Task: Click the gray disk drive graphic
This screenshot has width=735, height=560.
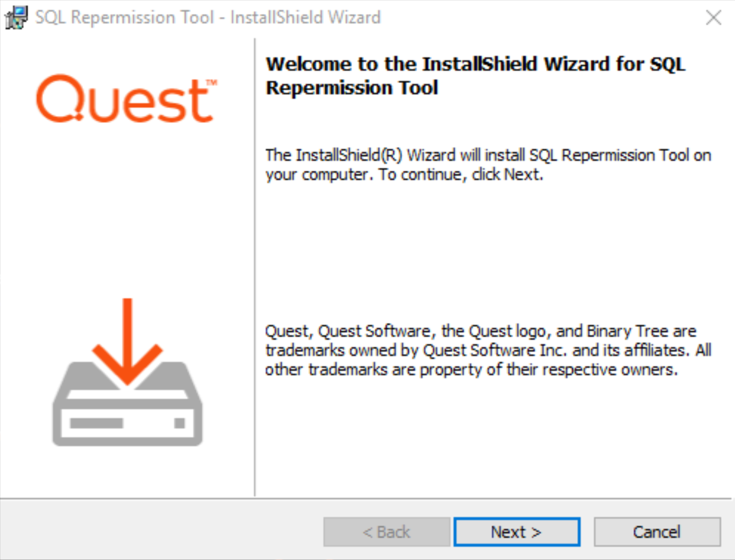Action: 127,414
